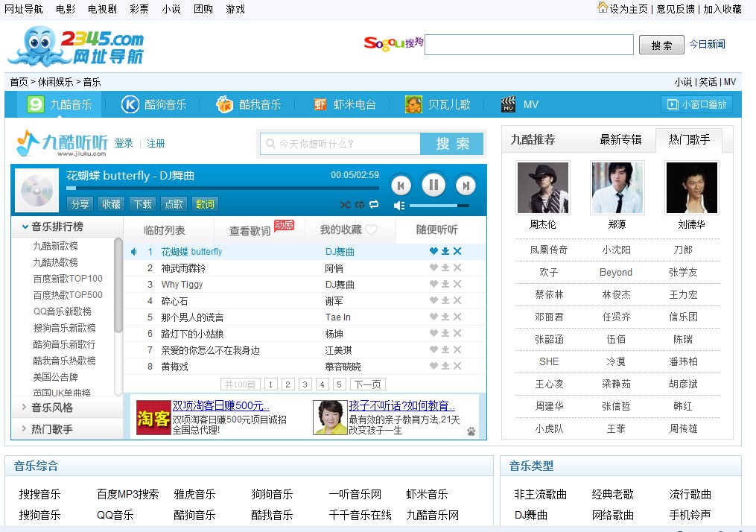Image resolution: width=756 pixels, height=532 pixels.
Task: Open the MV film clapper tab
Action: click(520, 104)
